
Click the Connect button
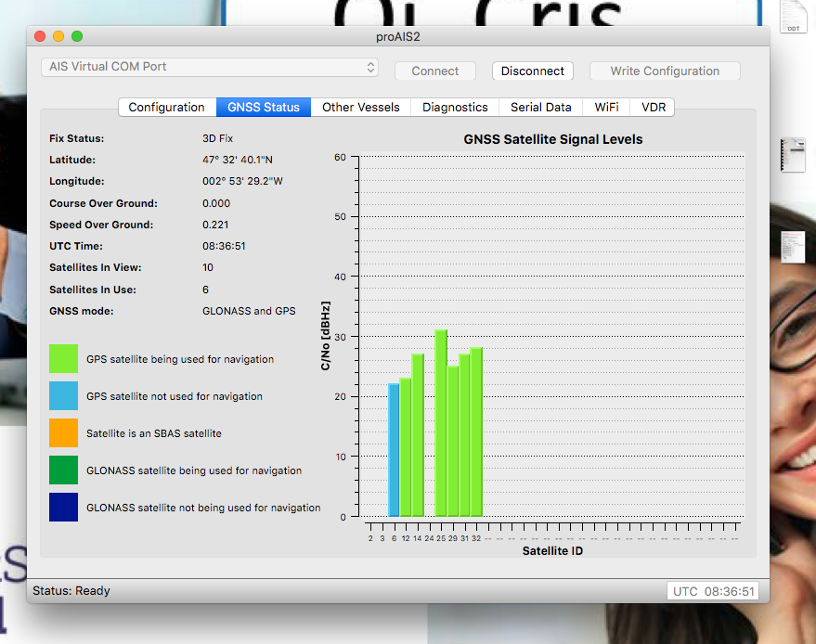tap(435, 71)
